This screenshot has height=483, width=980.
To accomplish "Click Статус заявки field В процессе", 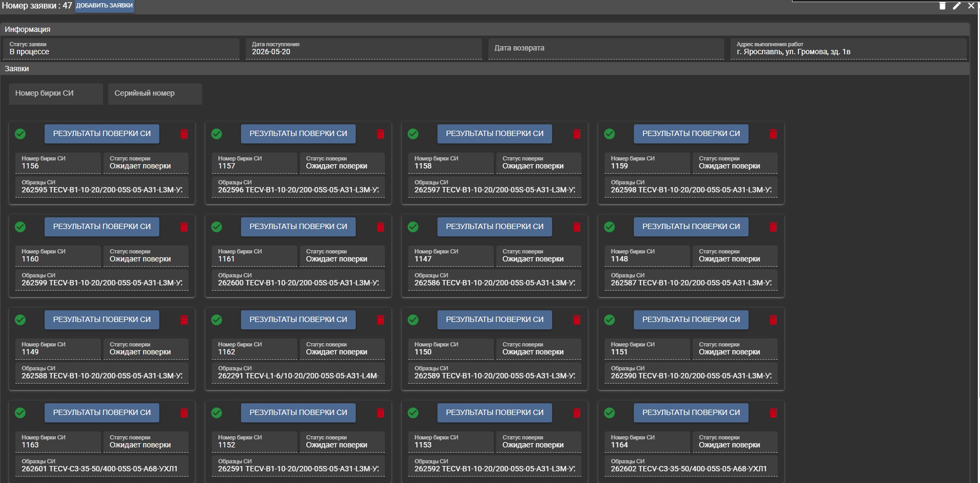I will click(121, 48).
